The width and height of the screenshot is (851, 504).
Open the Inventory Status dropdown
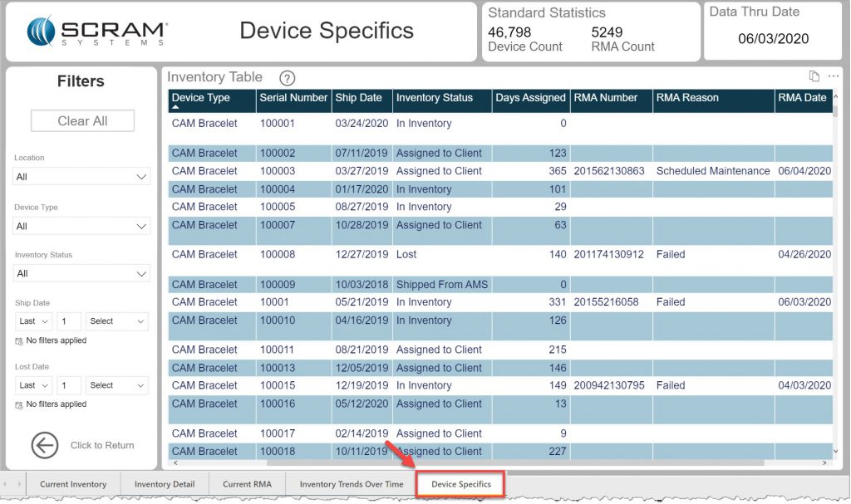[x=81, y=273]
